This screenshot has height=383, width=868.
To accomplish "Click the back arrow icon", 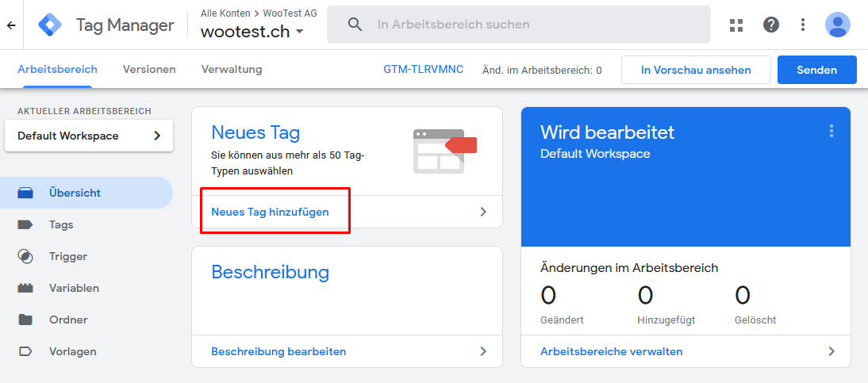I will coord(11,25).
